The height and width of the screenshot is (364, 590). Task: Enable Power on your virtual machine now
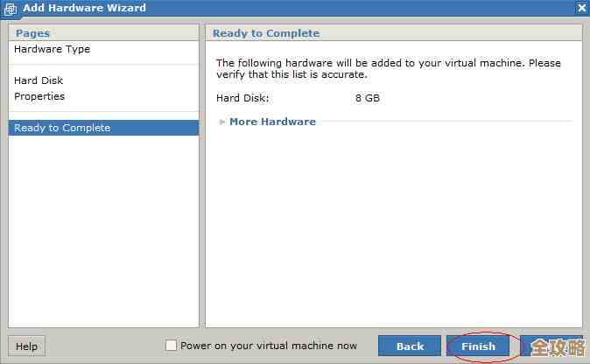click(171, 346)
